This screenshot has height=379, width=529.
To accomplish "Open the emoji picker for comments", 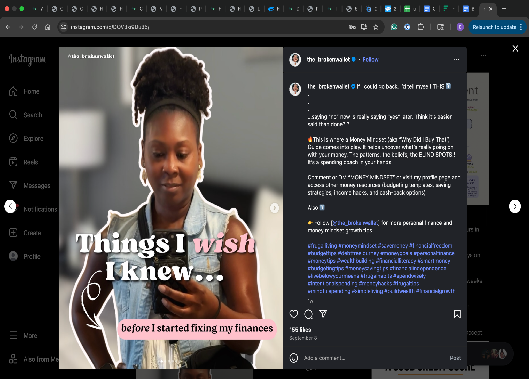I will tap(294, 358).
